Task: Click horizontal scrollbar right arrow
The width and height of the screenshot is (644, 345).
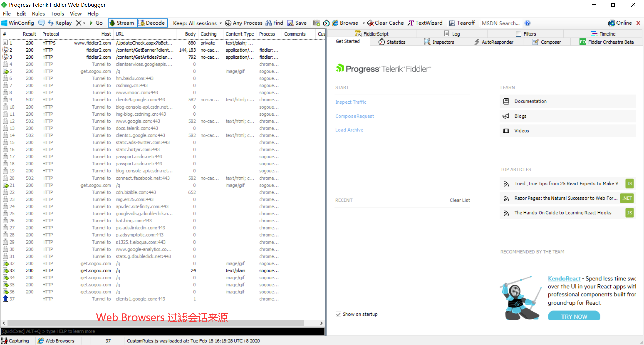Action: [x=322, y=323]
